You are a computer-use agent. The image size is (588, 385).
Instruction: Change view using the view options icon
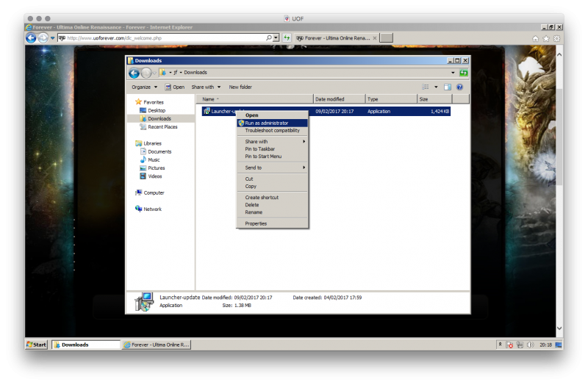tap(426, 87)
